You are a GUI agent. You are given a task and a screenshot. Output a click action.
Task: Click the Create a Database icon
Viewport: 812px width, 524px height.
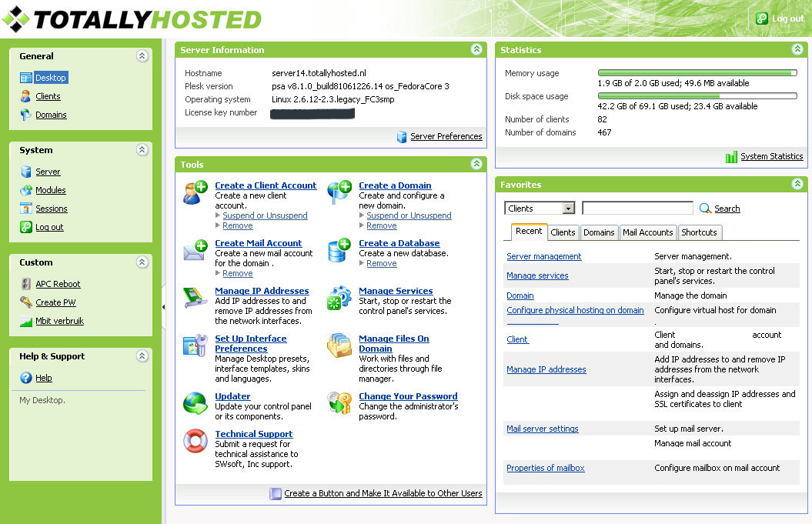pyautogui.click(x=339, y=250)
